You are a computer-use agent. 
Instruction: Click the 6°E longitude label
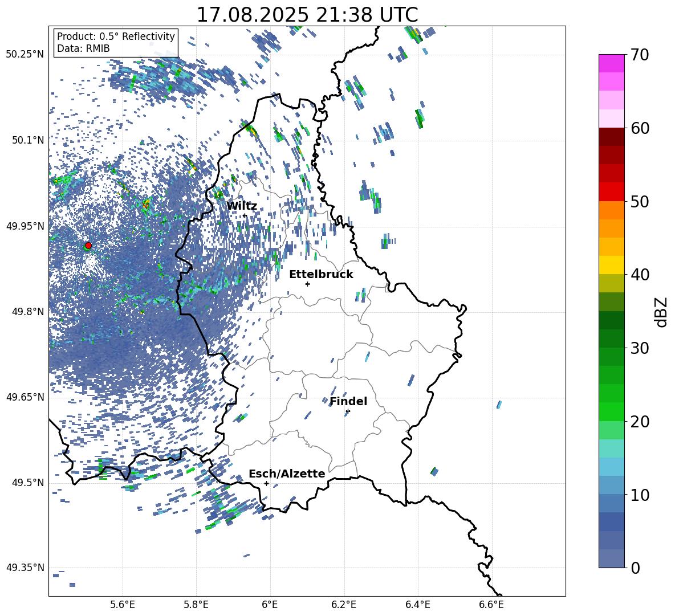pyautogui.click(x=270, y=605)
